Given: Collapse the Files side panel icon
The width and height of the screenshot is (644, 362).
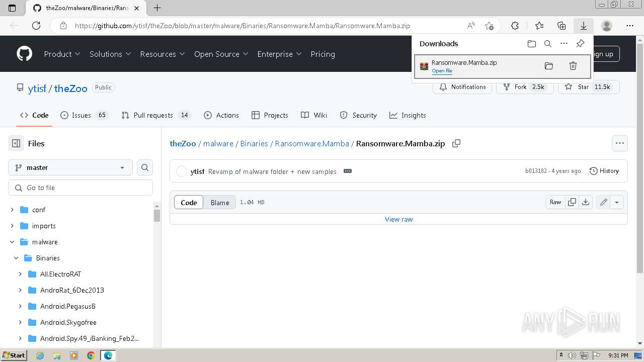Looking at the screenshot, I should (x=16, y=143).
